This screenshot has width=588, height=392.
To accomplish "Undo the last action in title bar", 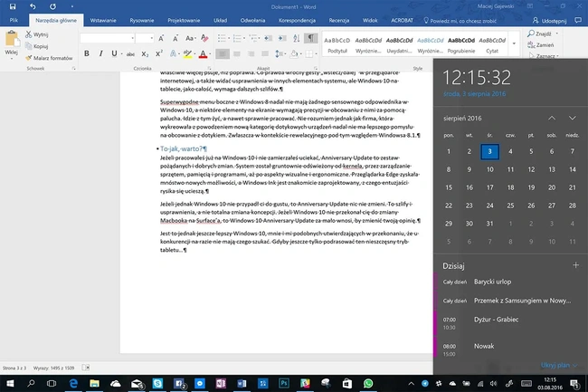I will click(x=33, y=6).
